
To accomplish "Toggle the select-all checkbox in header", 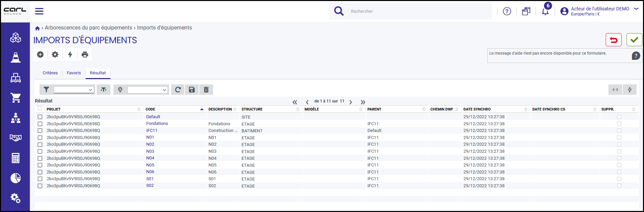I will coord(40,108).
